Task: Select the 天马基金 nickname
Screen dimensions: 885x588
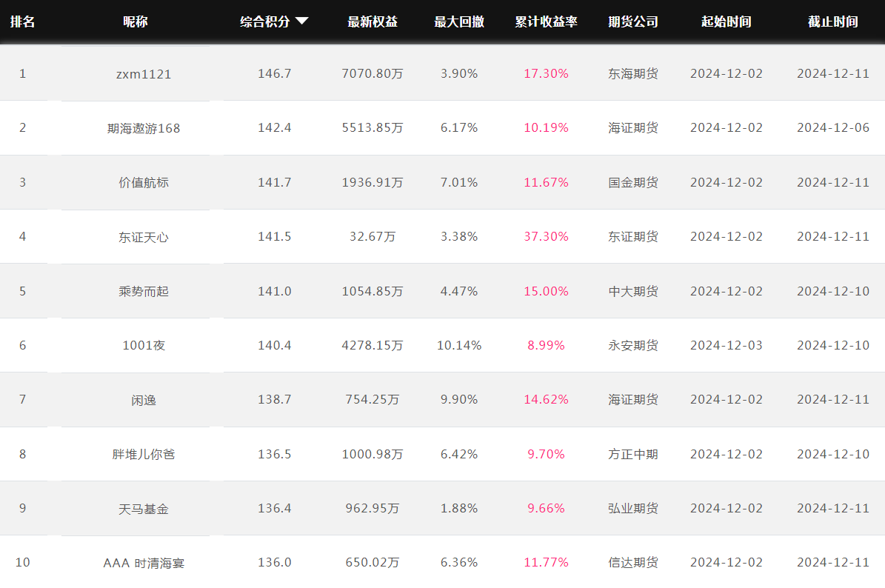Action: coord(144,509)
